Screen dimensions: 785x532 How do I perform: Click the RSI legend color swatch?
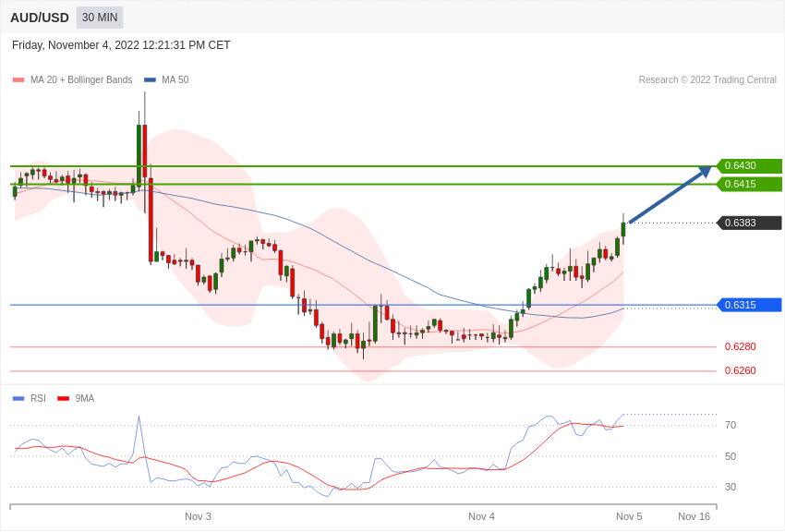pos(18,398)
